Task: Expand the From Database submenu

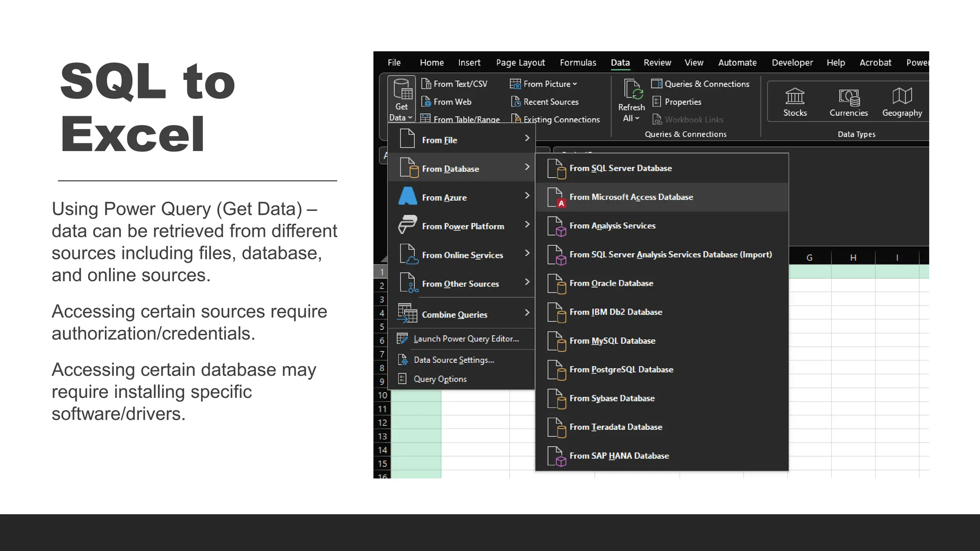Action: point(462,168)
